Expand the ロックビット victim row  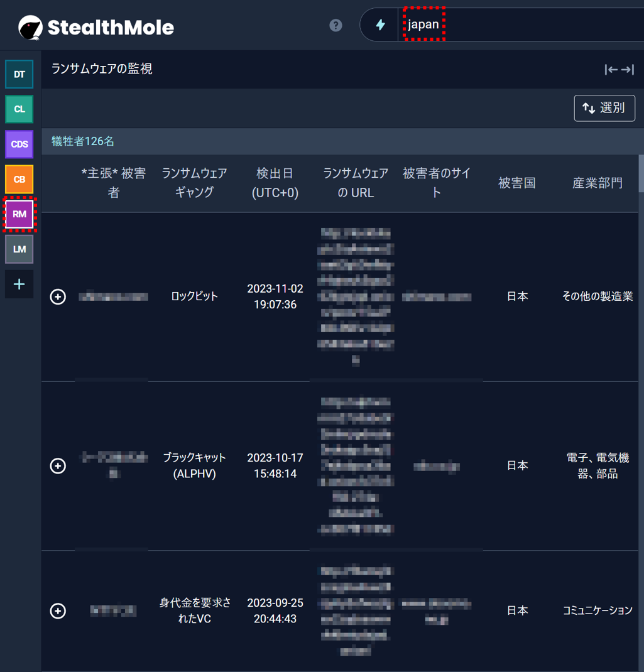[58, 296]
